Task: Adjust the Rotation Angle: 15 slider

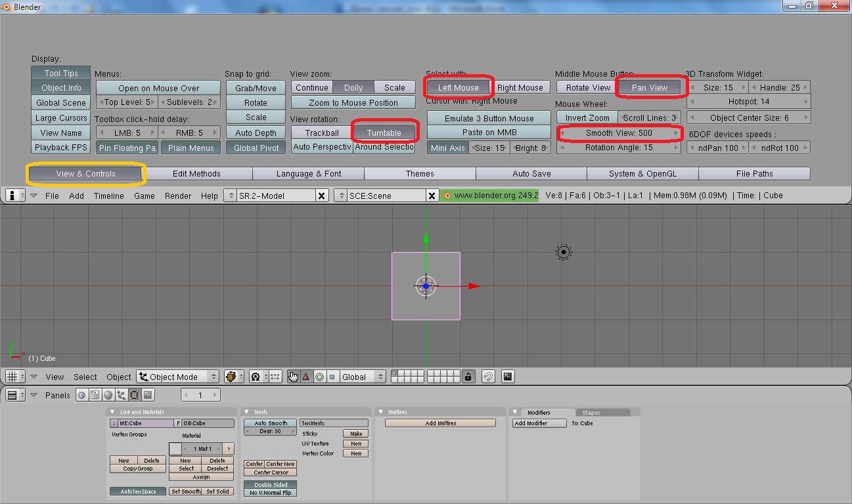Action: (x=619, y=148)
